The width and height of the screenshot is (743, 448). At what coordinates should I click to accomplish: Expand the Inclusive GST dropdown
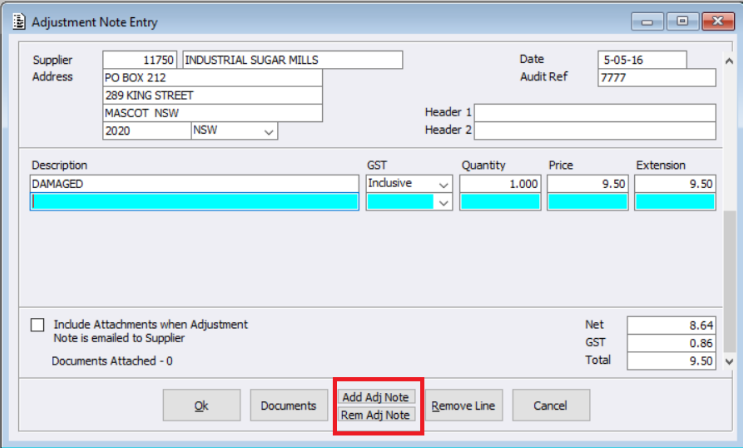[x=443, y=184]
